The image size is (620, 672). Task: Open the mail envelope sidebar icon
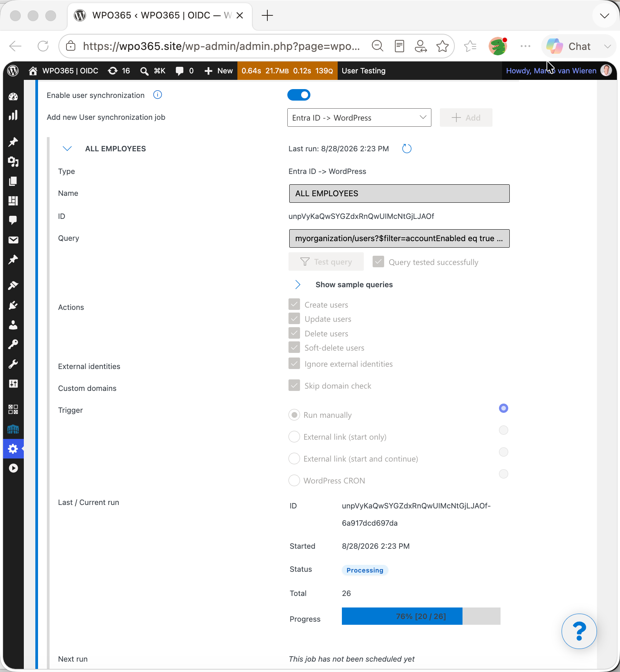(x=13, y=240)
